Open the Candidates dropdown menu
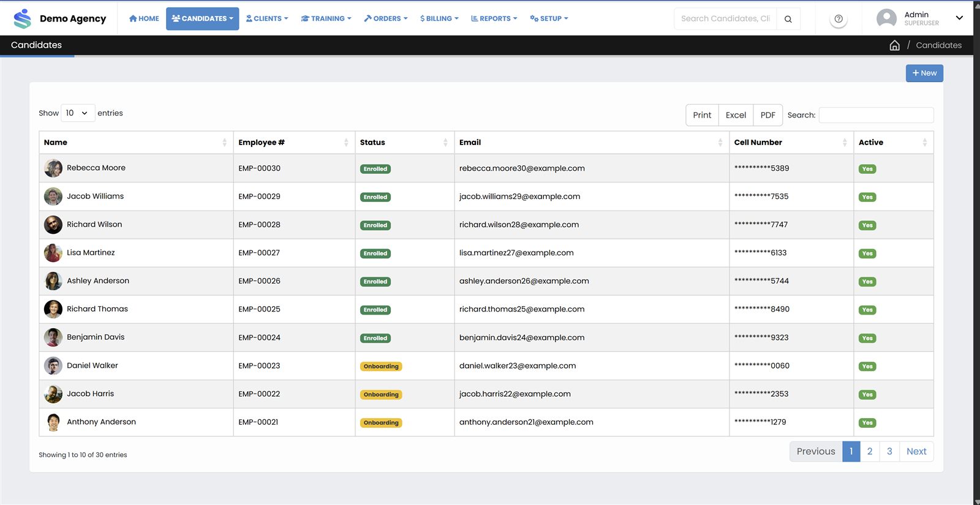Viewport: 980px width, 505px height. point(203,19)
